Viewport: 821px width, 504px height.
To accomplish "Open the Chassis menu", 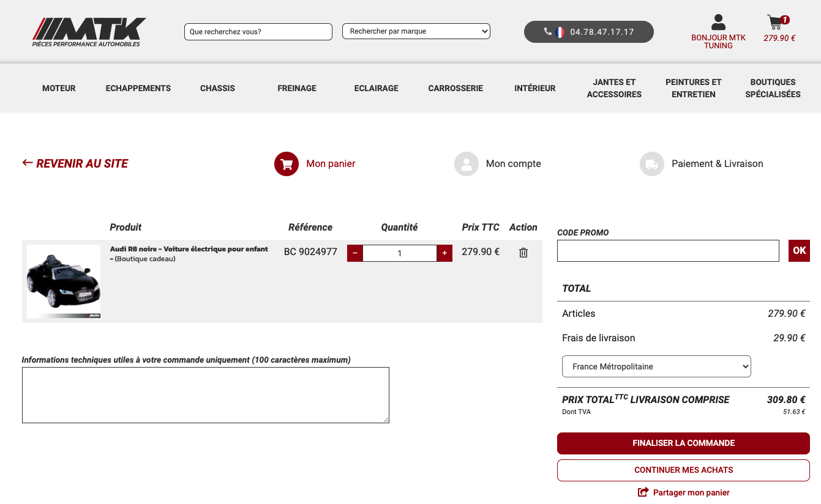I will [x=217, y=88].
